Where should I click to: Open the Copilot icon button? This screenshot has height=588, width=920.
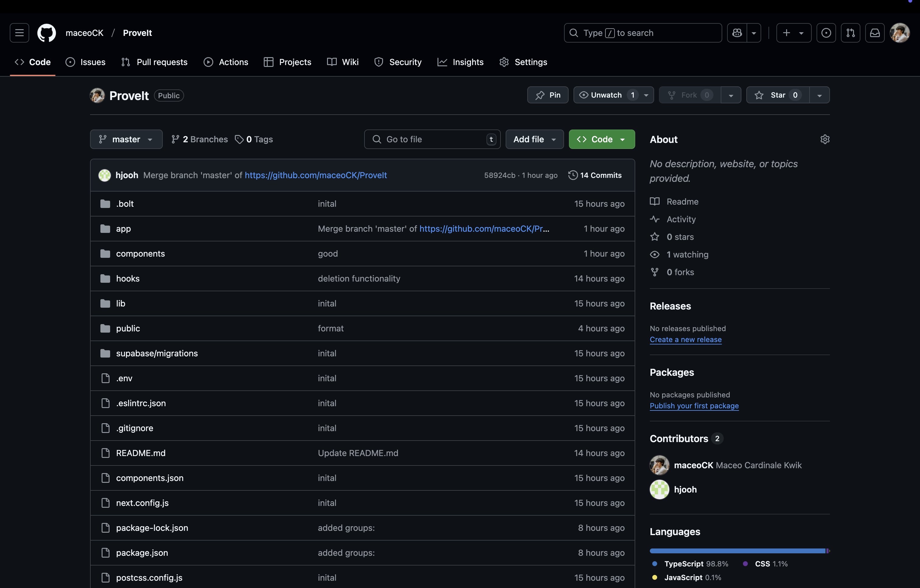(x=737, y=33)
